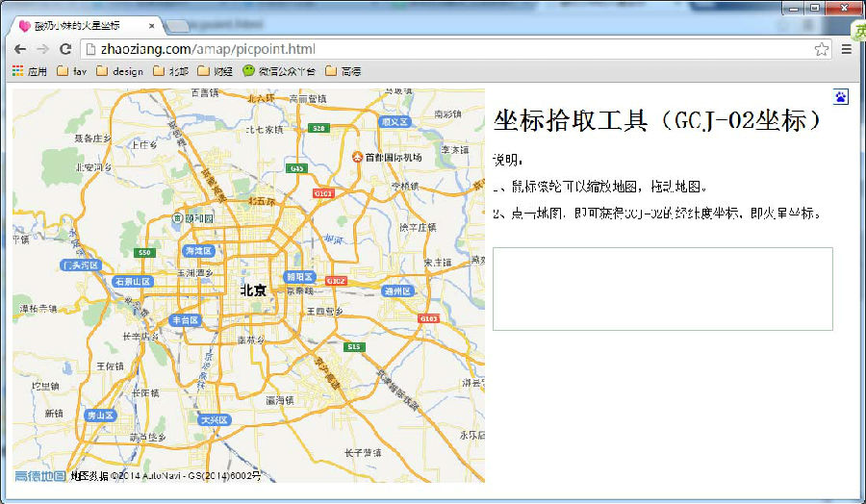This screenshot has height=504, width=866.
Task: Click the 上庄乡 map label
Action: pyautogui.click(x=143, y=144)
